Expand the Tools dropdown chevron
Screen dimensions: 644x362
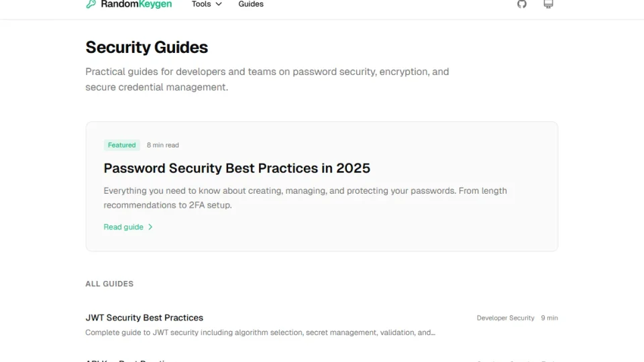(x=219, y=4)
